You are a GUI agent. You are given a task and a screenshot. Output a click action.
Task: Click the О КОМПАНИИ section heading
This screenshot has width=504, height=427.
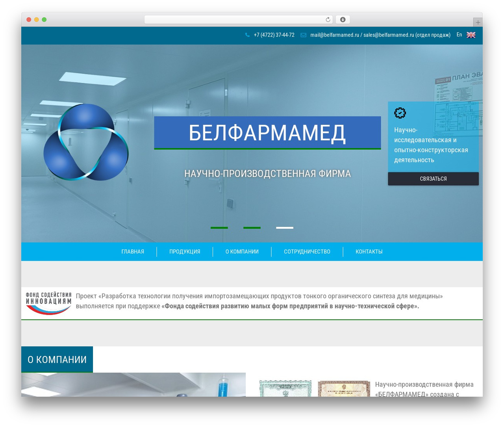pyautogui.click(x=57, y=359)
